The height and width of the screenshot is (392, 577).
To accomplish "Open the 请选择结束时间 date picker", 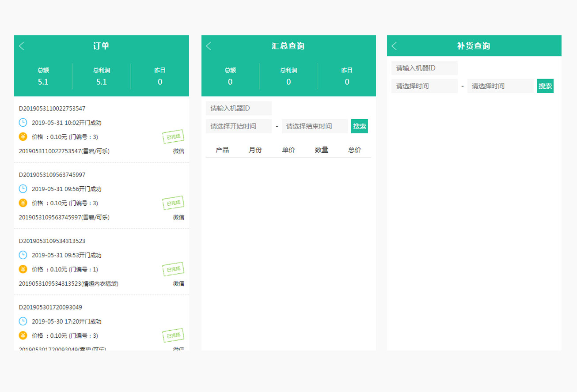I will coord(315,126).
